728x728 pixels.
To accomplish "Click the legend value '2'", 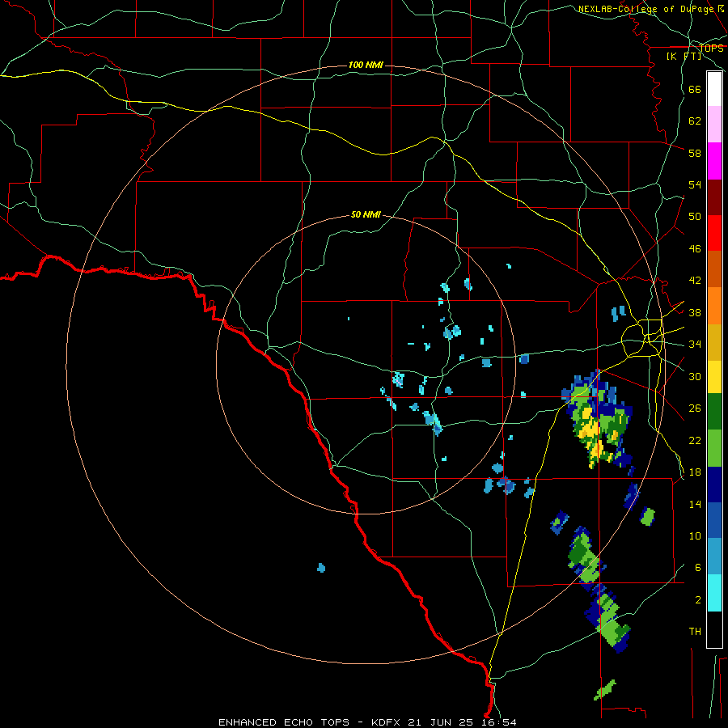I will (x=698, y=600).
